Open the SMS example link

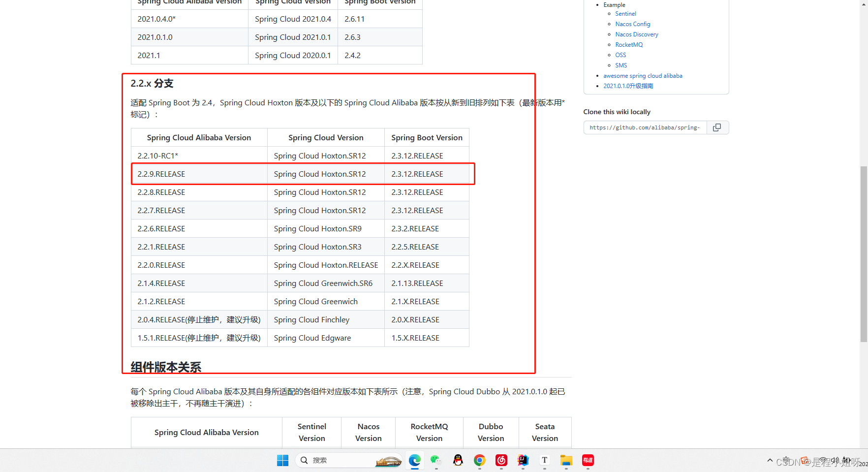pyautogui.click(x=621, y=65)
